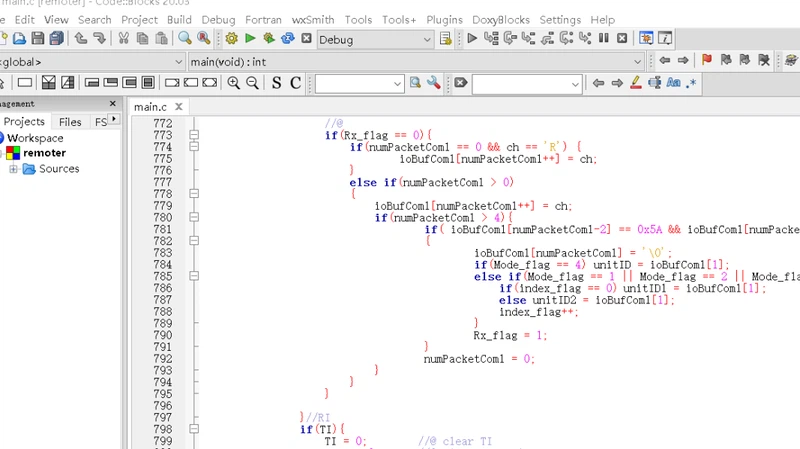Start the debugger with Debug/Continue icon

(472, 39)
